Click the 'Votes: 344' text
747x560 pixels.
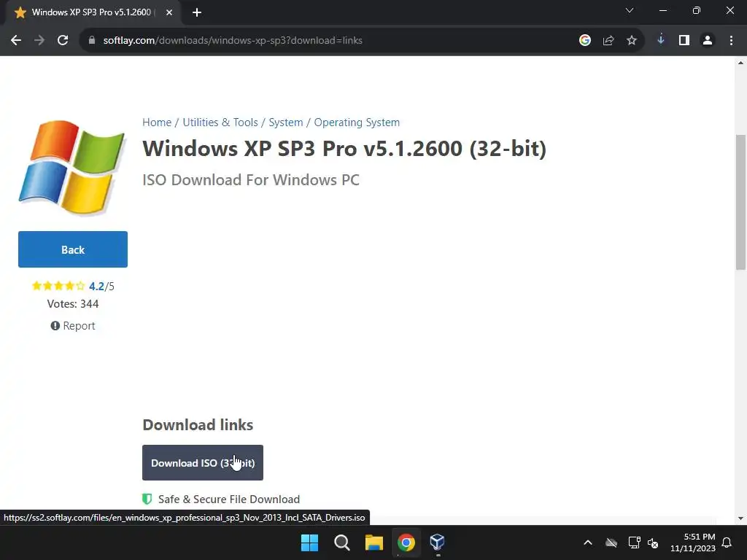[x=73, y=304]
